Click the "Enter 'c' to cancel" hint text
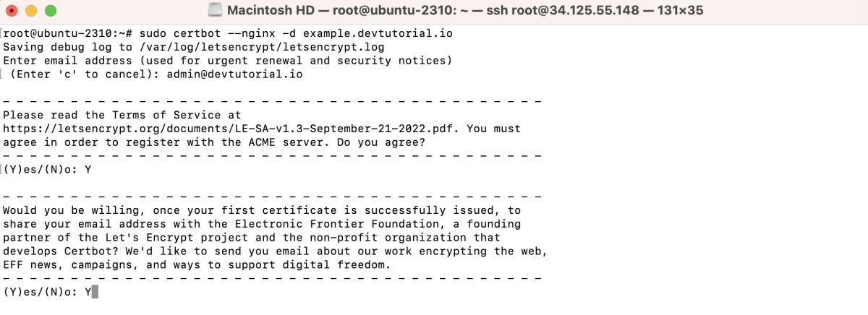Screen dimensions: 868x315 click(81, 74)
